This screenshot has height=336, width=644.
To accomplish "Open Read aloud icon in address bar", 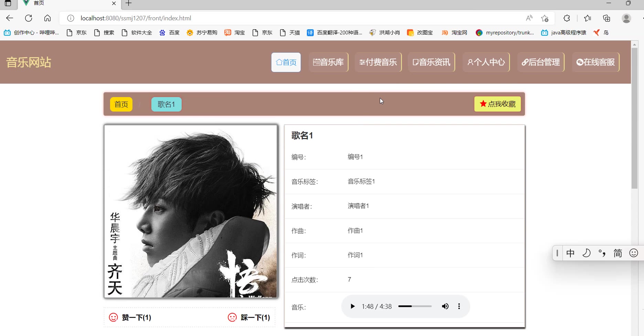I will [529, 18].
